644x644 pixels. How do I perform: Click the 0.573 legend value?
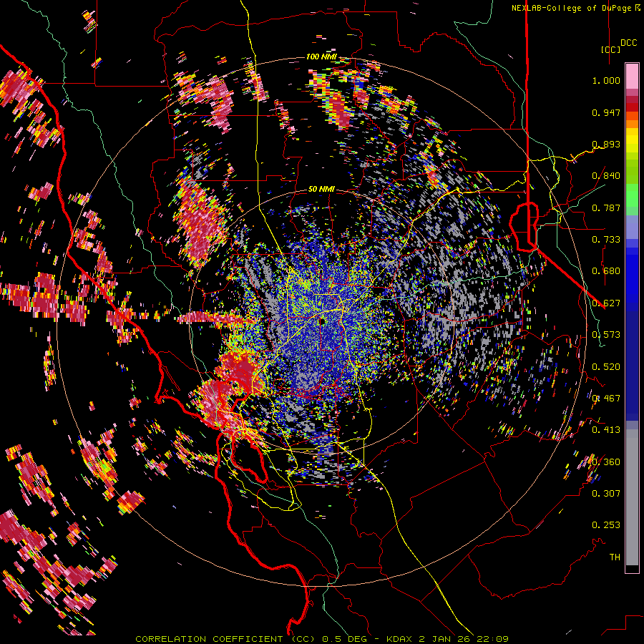(606, 335)
